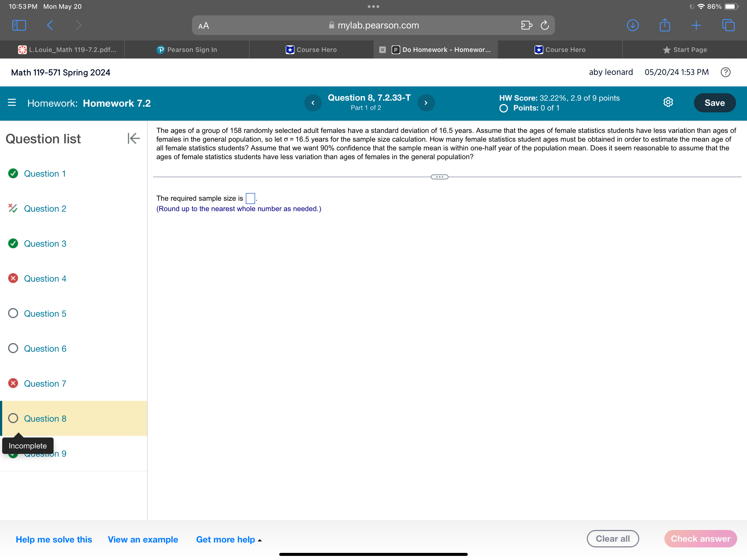This screenshot has width=747, height=560.
Task: Select Question 5 in list
Action: click(45, 313)
